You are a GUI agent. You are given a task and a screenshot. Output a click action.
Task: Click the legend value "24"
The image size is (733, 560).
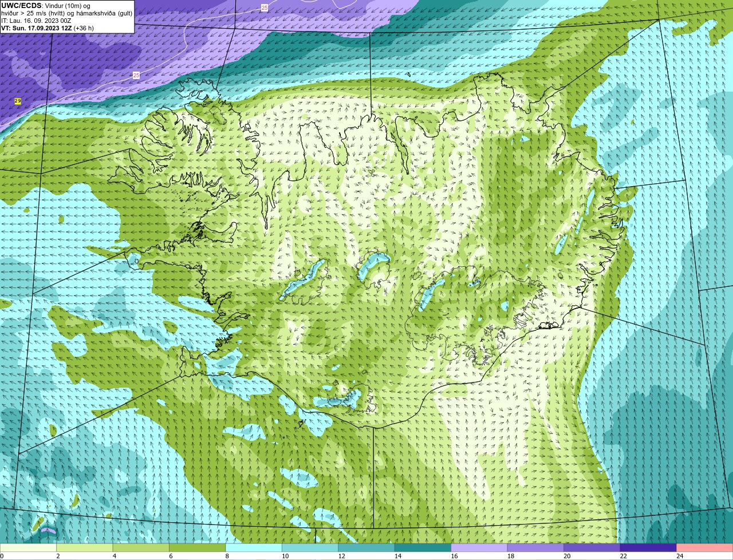click(680, 556)
